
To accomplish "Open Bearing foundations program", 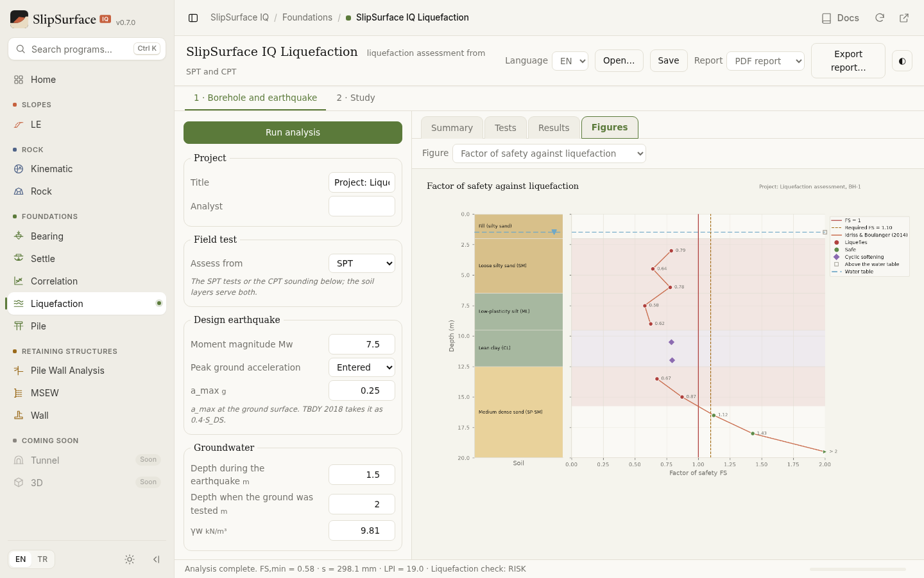I will pos(87,236).
